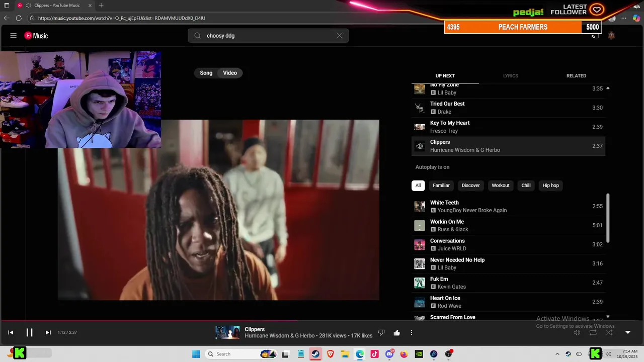
Task: Click the queue scrollbar
Action: click(x=608, y=218)
